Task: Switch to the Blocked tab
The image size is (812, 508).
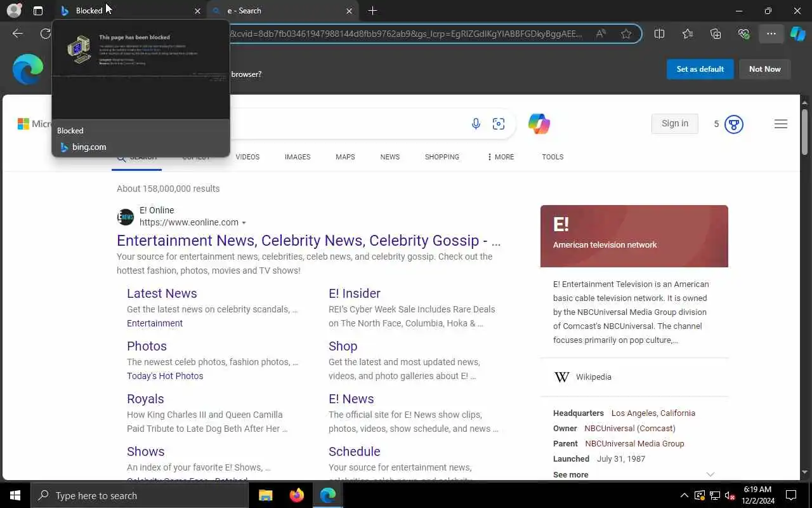Action: [x=131, y=11]
